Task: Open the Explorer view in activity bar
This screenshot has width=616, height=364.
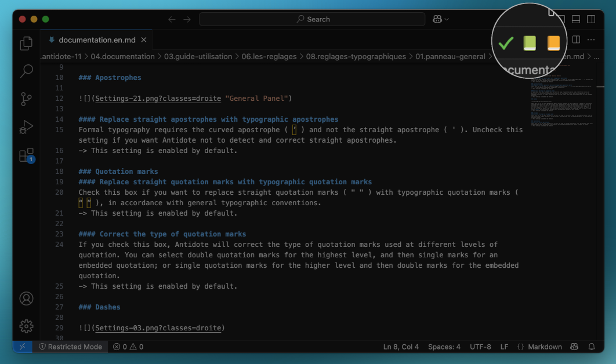Action: tap(26, 43)
